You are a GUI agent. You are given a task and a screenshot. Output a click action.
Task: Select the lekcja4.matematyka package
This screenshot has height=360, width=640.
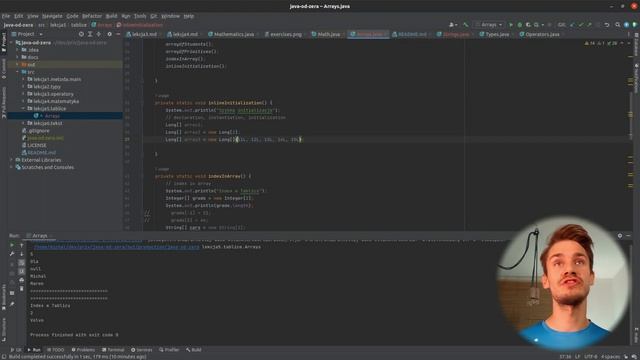coord(56,101)
